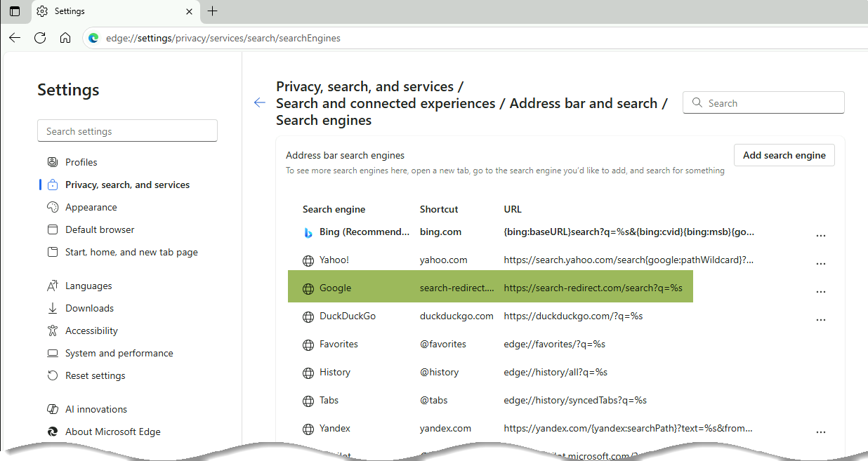Focus the Search settings input box
Image resolution: width=868 pixels, height=461 pixels.
(127, 131)
